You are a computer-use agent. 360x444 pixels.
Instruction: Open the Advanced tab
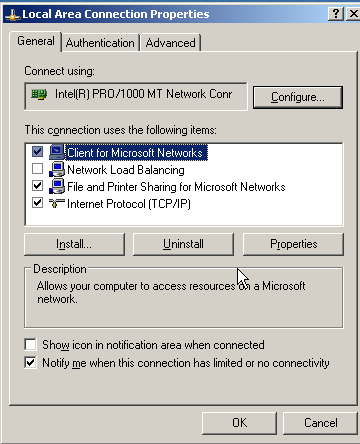170,43
